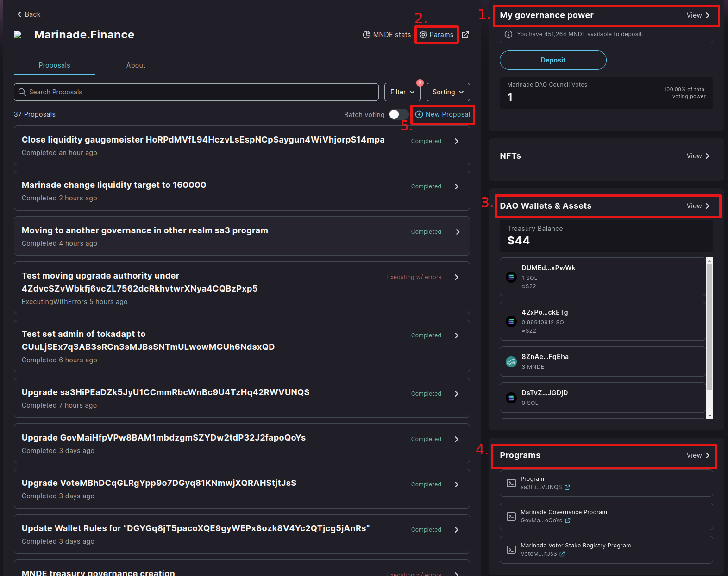Image resolution: width=728 pixels, height=577 pixels.
Task: Click the 0.99910912 SOL balance text
Action: tap(544, 323)
